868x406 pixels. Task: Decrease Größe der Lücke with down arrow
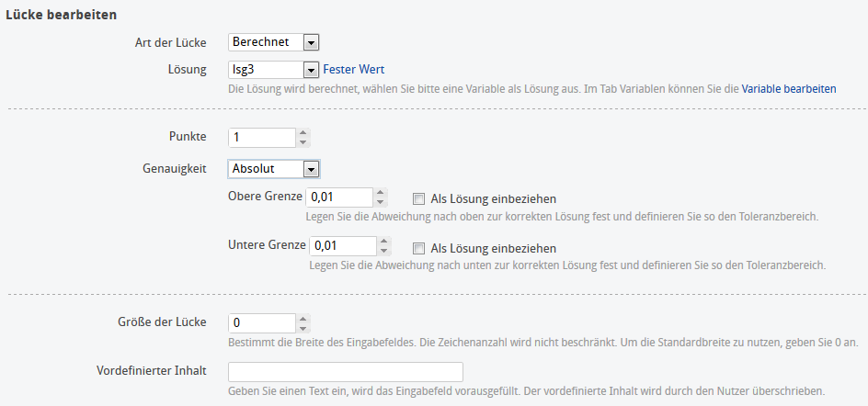pos(303,328)
